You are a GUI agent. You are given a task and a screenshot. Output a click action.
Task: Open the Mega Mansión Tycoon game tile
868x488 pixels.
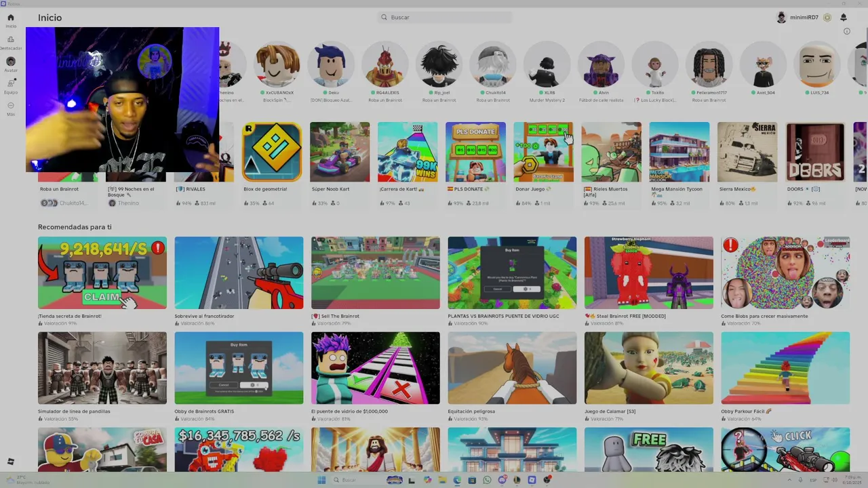[x=679, y=152]
